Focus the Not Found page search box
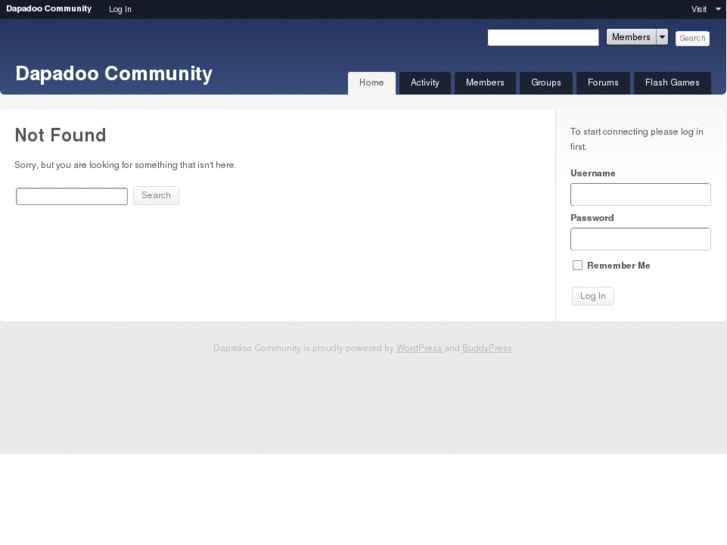Image resolution: width=727 pixels, height=545 pixels. (72, 196)
